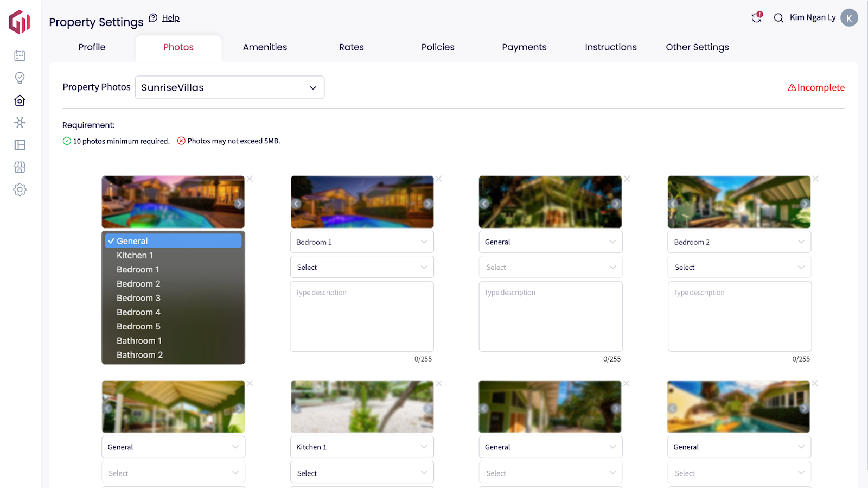This screenshot has height=488, width=868.
Task: Remove the photo with the open category list
Action: (250, 179)
